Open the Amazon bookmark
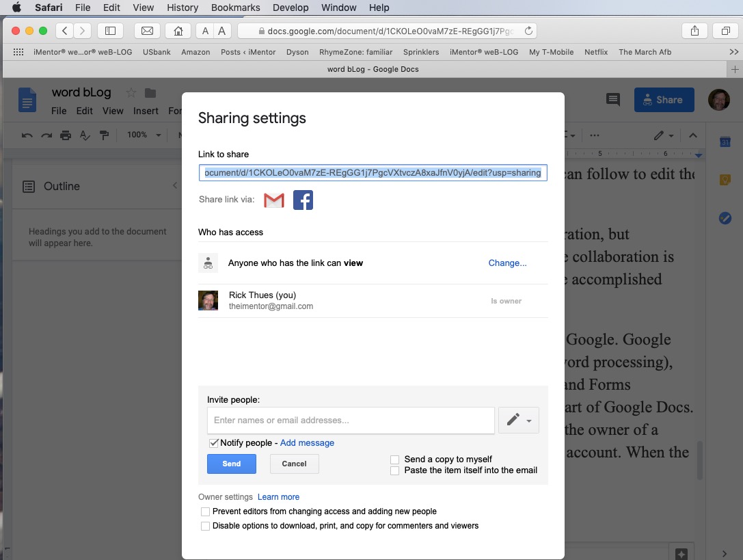The width and height of the screenshot is (743, 560). (x=195, y=52)
